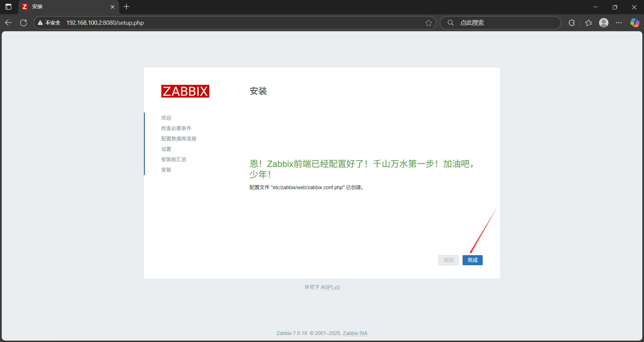The height and width of the screenshot is (342, 644).
Task: Select the 配置数据库连接 step
Action: [x=179, y=139]
